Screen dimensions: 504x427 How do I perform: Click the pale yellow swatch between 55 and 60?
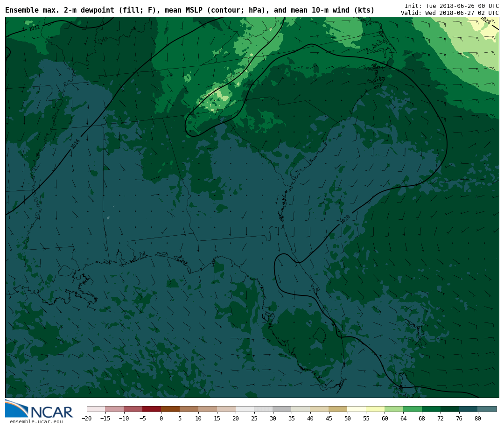375,409
